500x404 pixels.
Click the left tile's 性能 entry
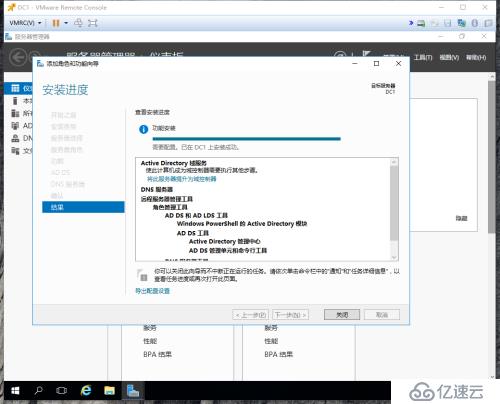pyautogui.click(x=150, y=341)
